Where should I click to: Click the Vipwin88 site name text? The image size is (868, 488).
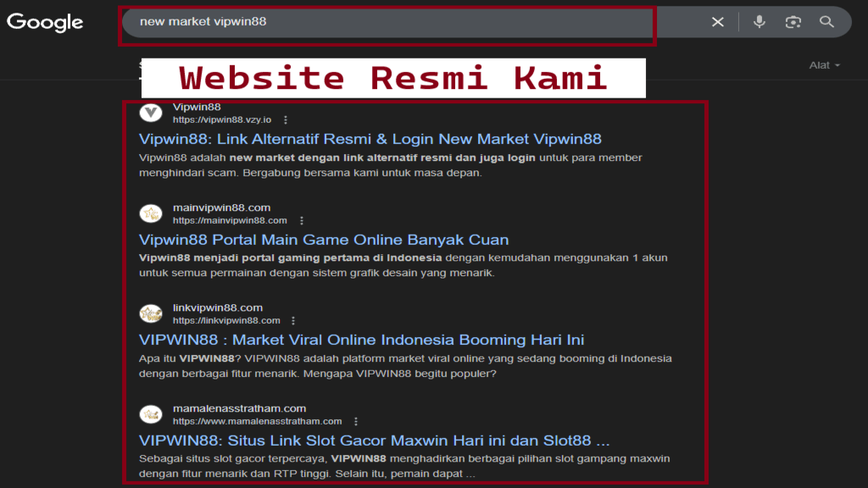click(x=197, y=107)
